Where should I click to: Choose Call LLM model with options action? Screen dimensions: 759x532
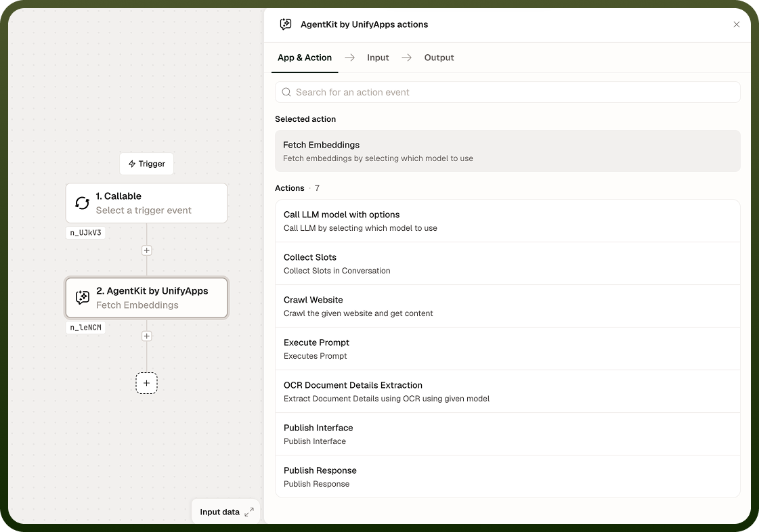pos(507,221)
